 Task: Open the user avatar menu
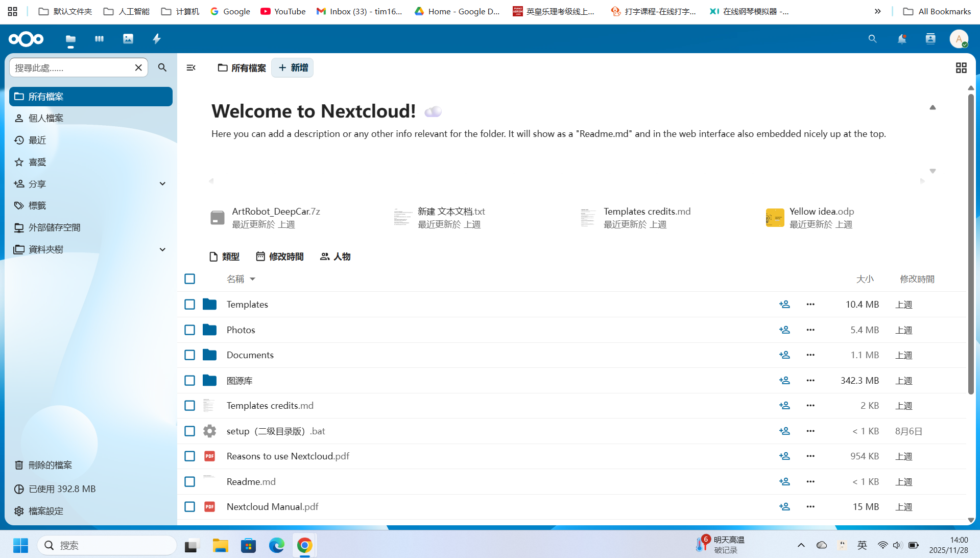pyautogui.click(x=959, y=39)
